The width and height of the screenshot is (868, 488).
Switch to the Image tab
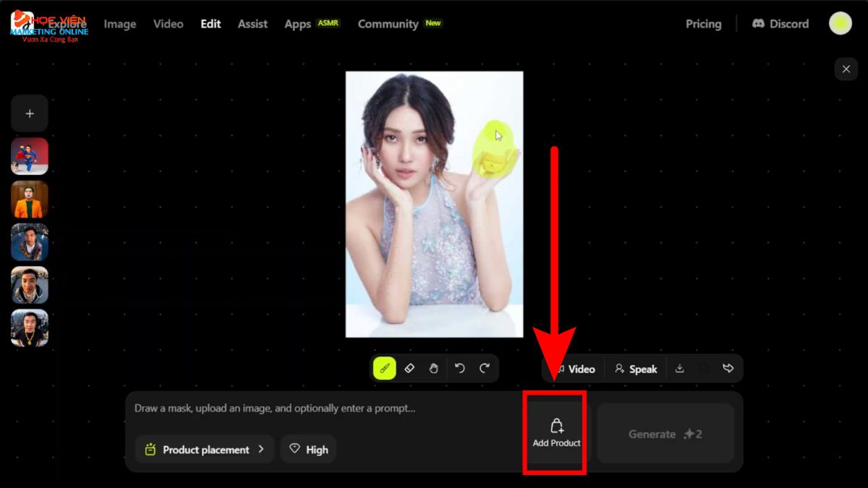tap(120, 24)
